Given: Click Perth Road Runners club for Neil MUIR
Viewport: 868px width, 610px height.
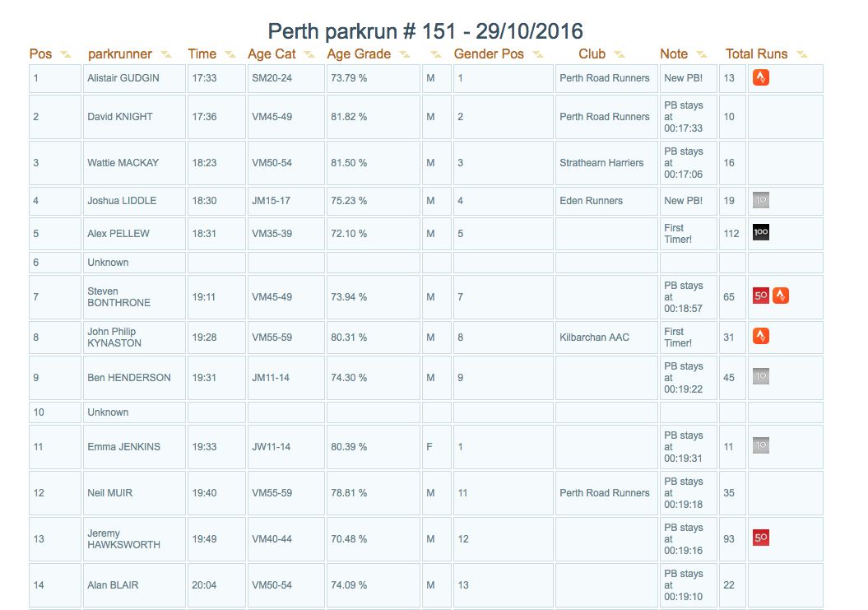Looking at the screenshot, I should pos(605,492).
